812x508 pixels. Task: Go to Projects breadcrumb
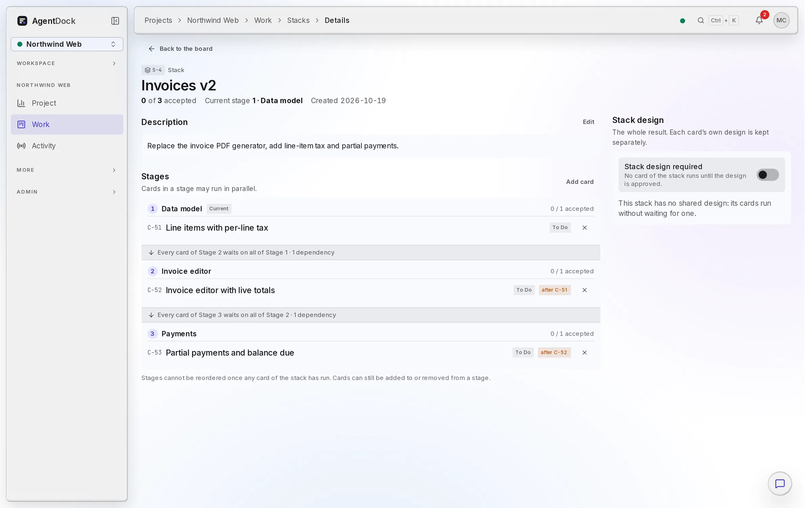[x=158, y=20]
